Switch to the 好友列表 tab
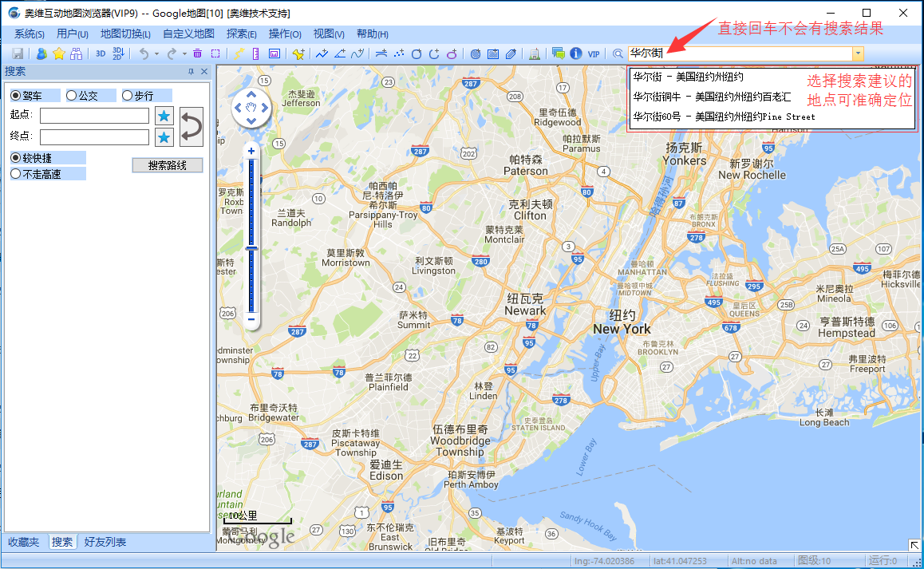Viewport: 924px width, 569px height. coord(105,542)
